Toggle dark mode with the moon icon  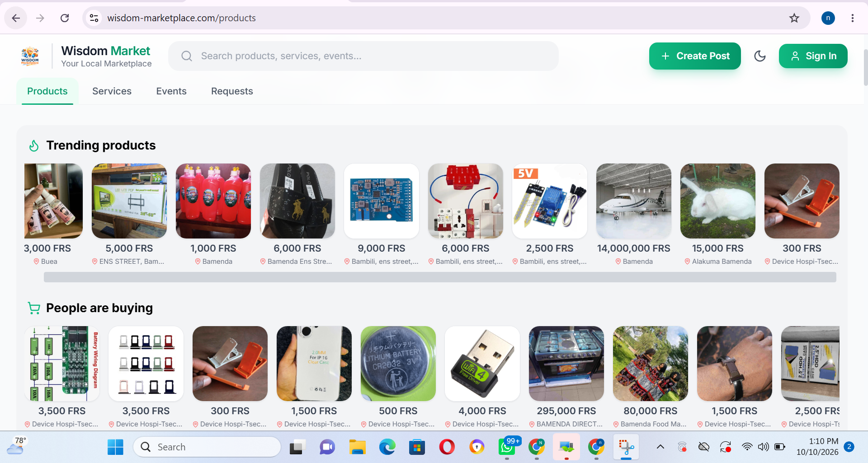point(760,56)
